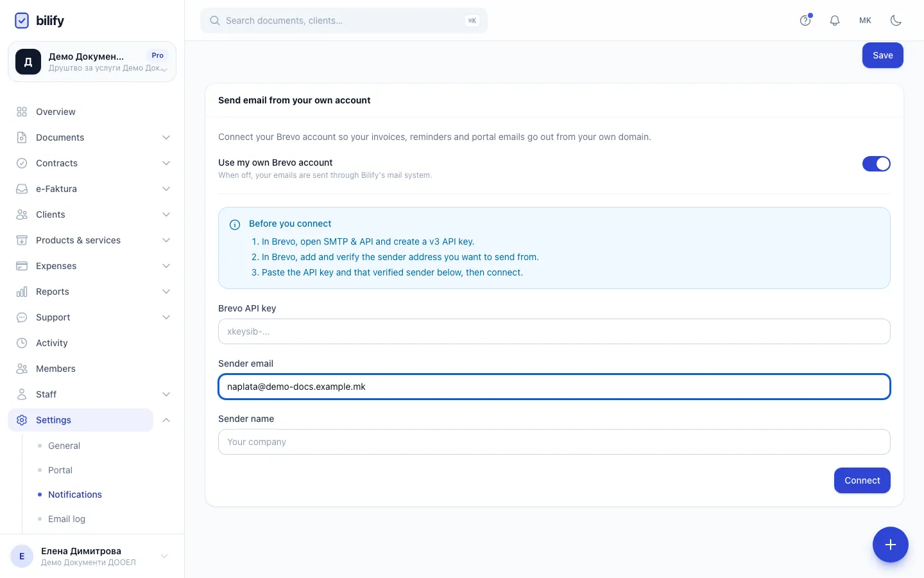Open the company switcher dropdown arrow

coord(165,69)
